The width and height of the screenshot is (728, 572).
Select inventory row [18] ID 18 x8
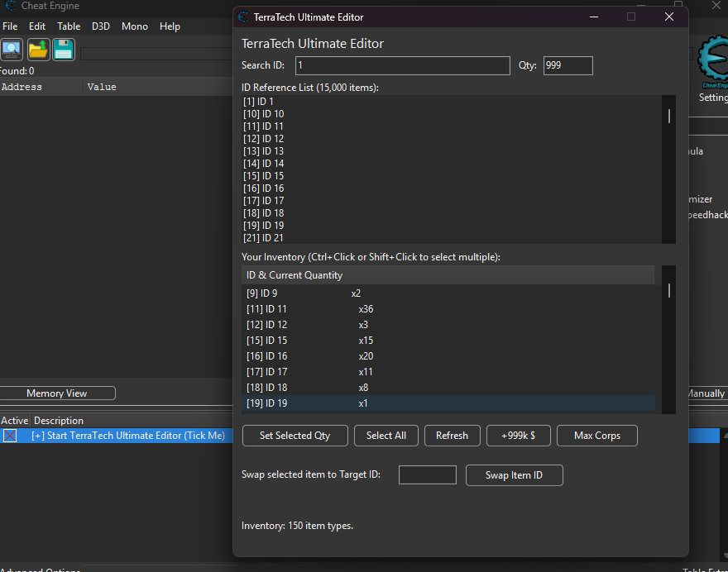[448, 388]
